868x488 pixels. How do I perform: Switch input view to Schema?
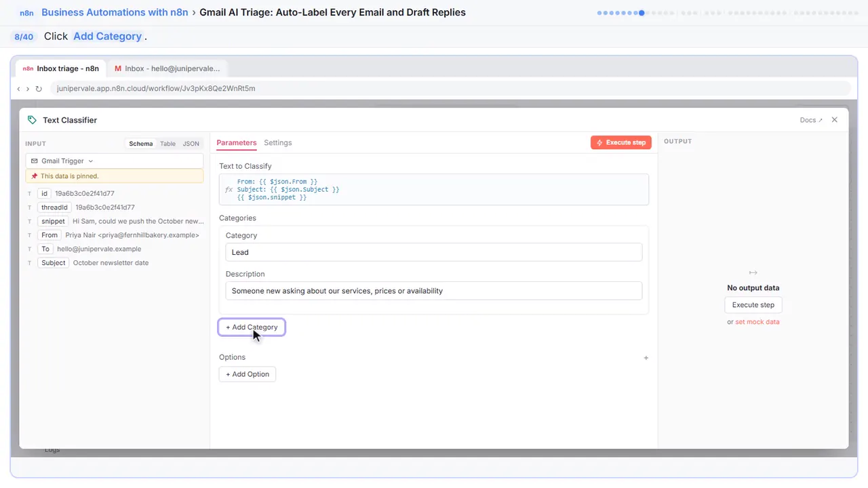point(141,144)
